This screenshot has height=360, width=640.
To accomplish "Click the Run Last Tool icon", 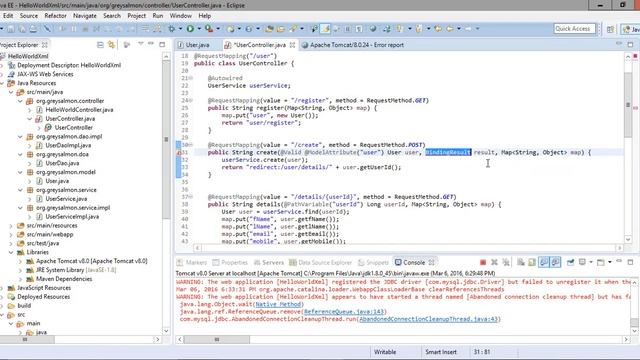I will tap(209, 29).
